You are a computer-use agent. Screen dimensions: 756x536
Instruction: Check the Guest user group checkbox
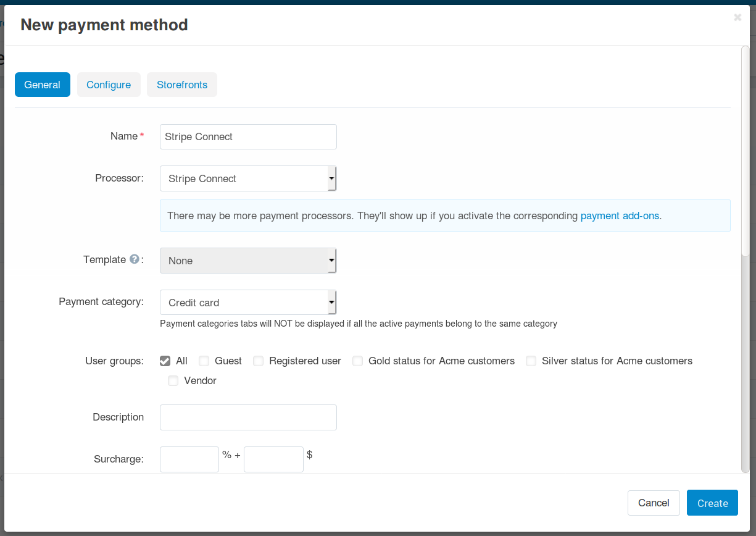(x=204, y=361)
